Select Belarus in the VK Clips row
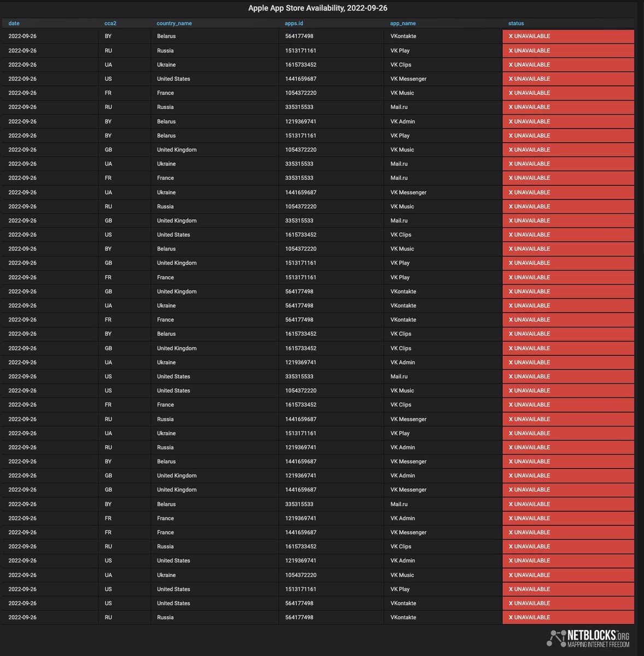 click(x=166, y=334)
